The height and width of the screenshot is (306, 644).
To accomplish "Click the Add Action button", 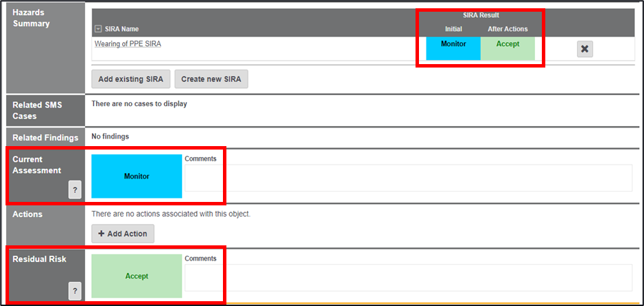I will [123, 234].
